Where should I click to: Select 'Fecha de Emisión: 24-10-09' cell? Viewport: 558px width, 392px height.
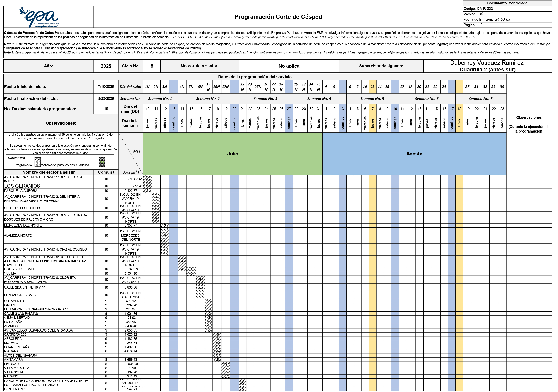click(x=507, y=19)
